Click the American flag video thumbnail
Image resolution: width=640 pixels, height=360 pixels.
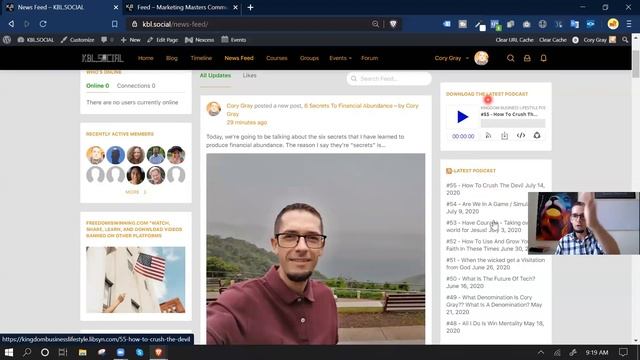136,280
